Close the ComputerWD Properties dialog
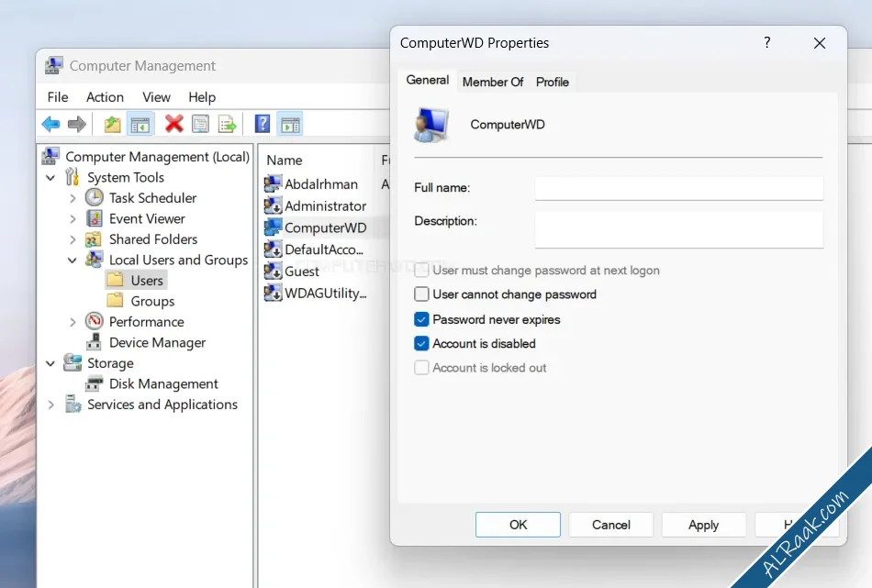872x588 pixels. pyautogui.click(x=819, y=43)
